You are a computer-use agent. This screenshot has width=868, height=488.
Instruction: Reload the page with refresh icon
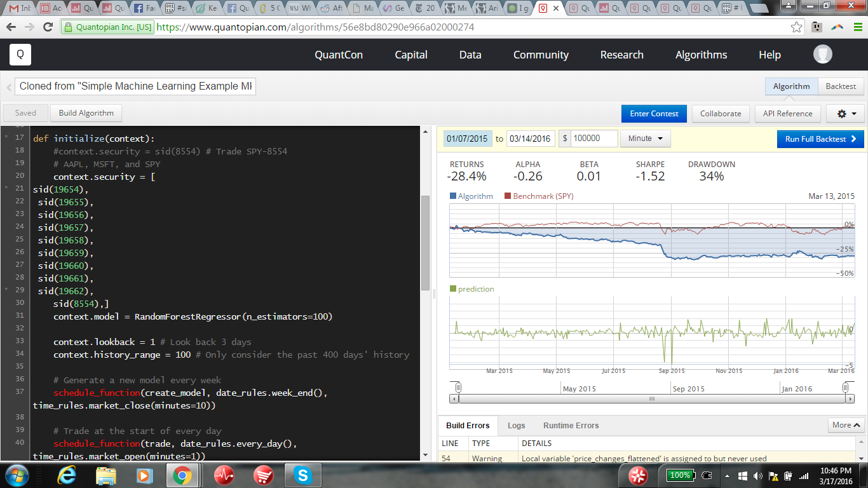click(48, 27)
